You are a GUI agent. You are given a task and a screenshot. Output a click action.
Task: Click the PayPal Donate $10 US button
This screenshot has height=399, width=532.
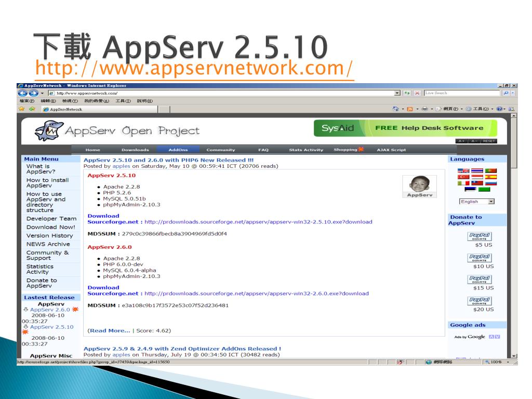point(479,258)
